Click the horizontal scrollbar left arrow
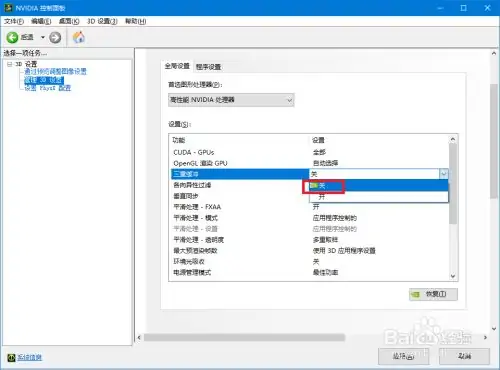 (139, 338)
